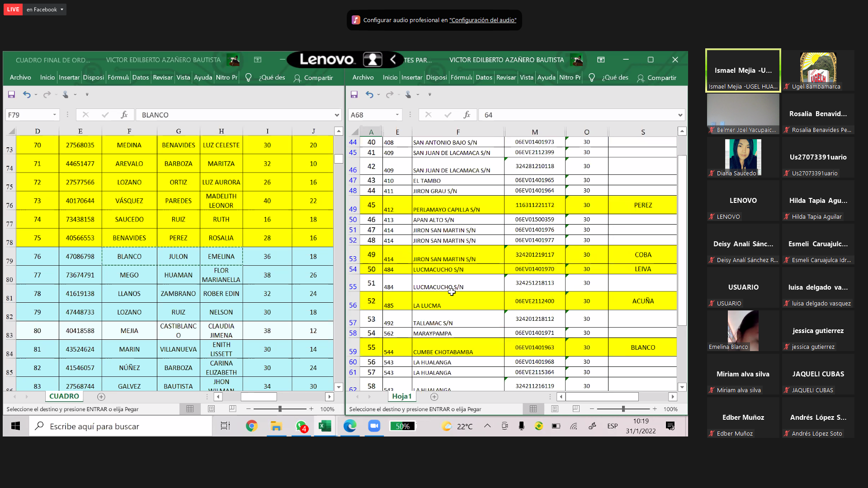Click Page Layout view icon in right status bar
Viewport: 868px width, 488px height.
click(x=555, y=409)
